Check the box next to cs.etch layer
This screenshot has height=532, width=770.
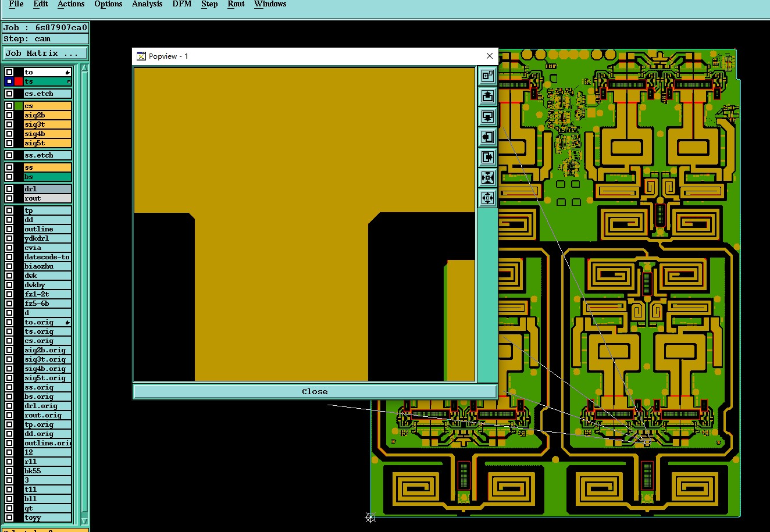click(9, 94)
